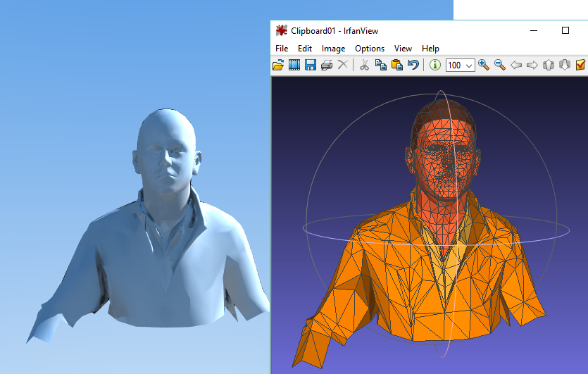Paste from clipboard using Paste icon
Screen dimensions: 588x374
tap(396, 65)
